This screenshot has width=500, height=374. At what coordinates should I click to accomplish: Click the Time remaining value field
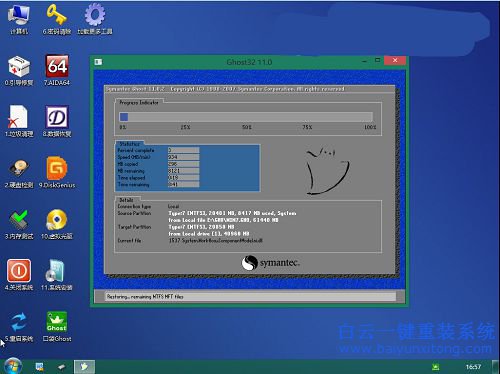point(183,184)
